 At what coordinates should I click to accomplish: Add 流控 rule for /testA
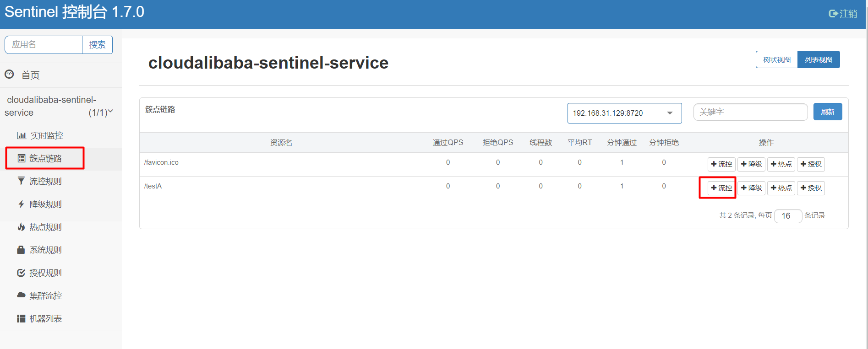click(x=721, y=188)
